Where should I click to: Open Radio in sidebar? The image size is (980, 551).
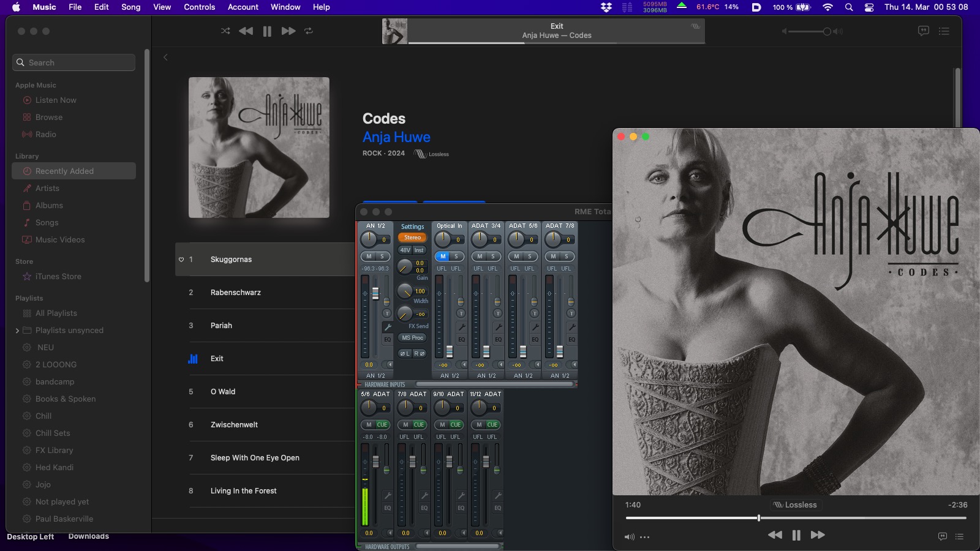coord(45,134)
